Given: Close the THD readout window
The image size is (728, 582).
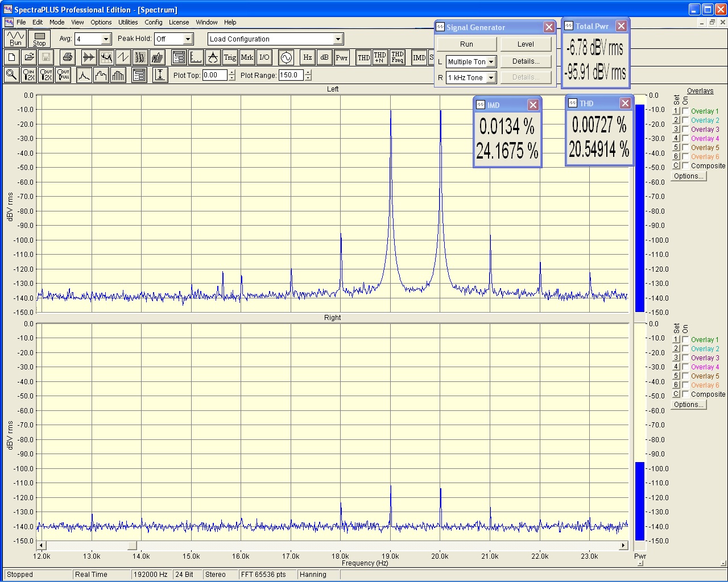Looking at the screenshot, I should (x=625, y=103).
